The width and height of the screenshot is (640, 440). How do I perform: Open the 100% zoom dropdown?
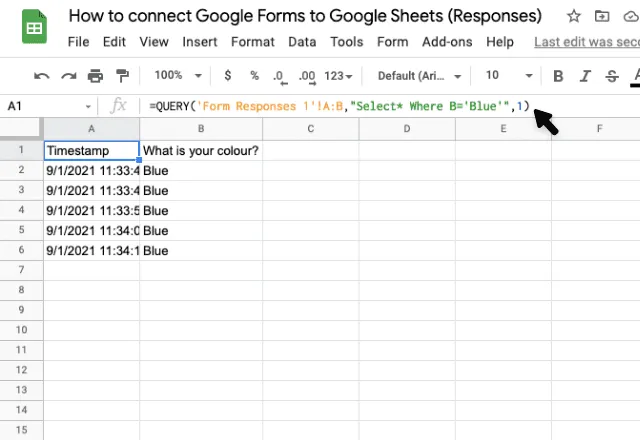[178, 76]
